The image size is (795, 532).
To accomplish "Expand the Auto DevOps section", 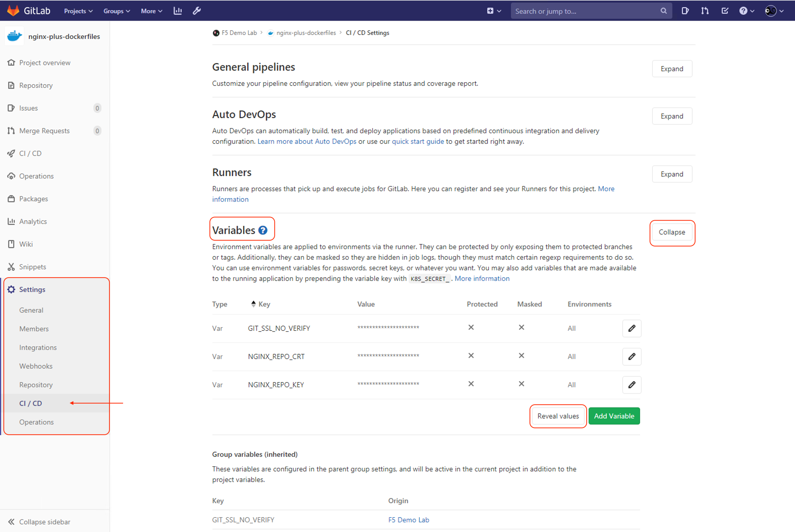I will (x=672, y=116).
